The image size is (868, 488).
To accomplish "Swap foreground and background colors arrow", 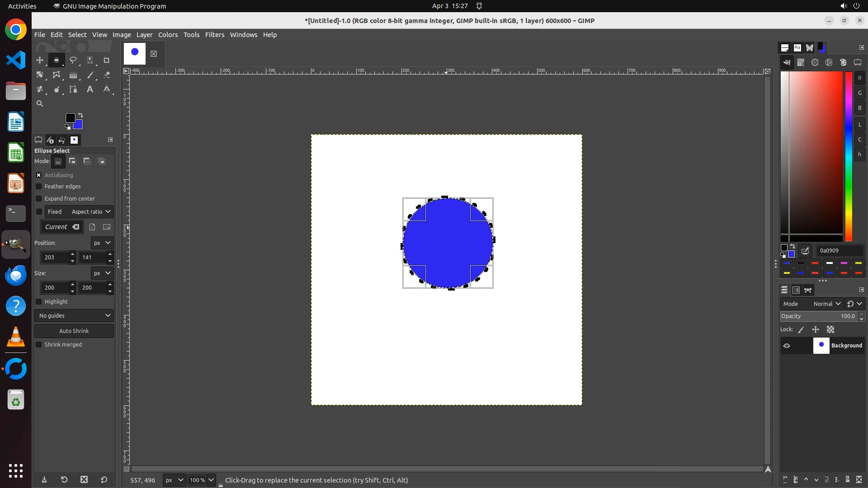I will pyautogui.click(x=80, y=115).
